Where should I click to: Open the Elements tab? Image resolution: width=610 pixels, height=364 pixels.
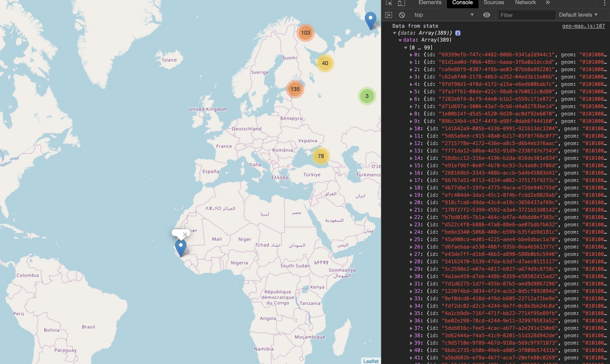[430, 3]
